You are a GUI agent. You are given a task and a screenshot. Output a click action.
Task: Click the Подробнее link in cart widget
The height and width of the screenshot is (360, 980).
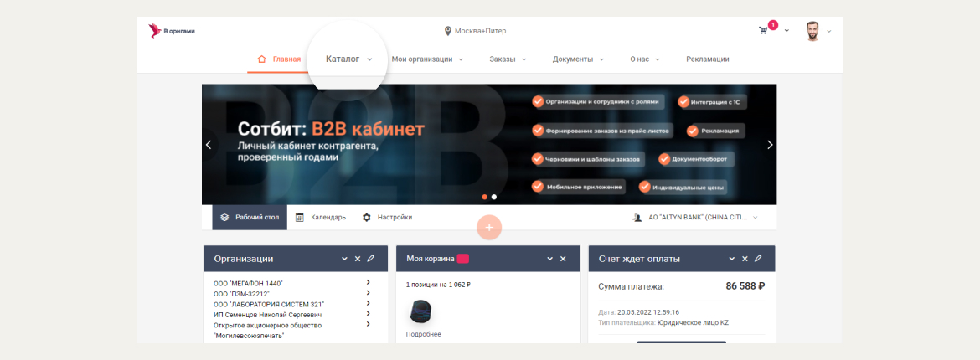423,334
